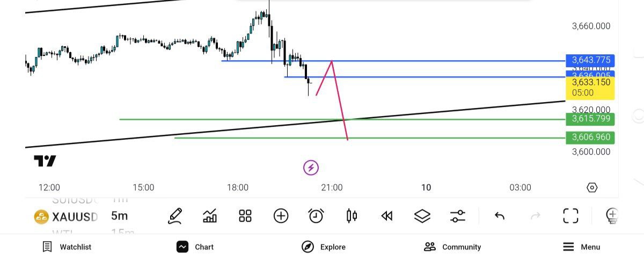Viewport: 644px width, 260px height.
Task: Open the drawing tools pencil icon
Action: 175,216
